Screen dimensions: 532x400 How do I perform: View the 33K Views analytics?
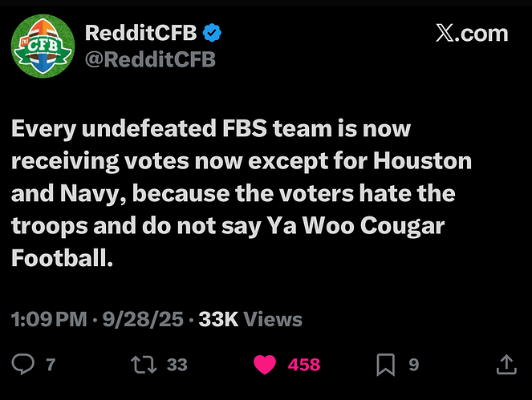(250, 319)
